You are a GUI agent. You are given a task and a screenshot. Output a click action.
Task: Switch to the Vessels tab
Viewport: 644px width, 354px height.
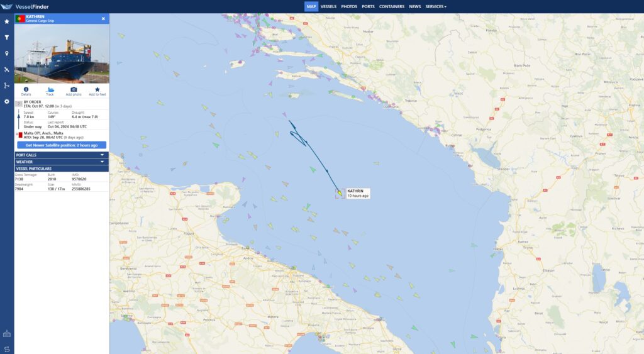[x=328, y=6]
